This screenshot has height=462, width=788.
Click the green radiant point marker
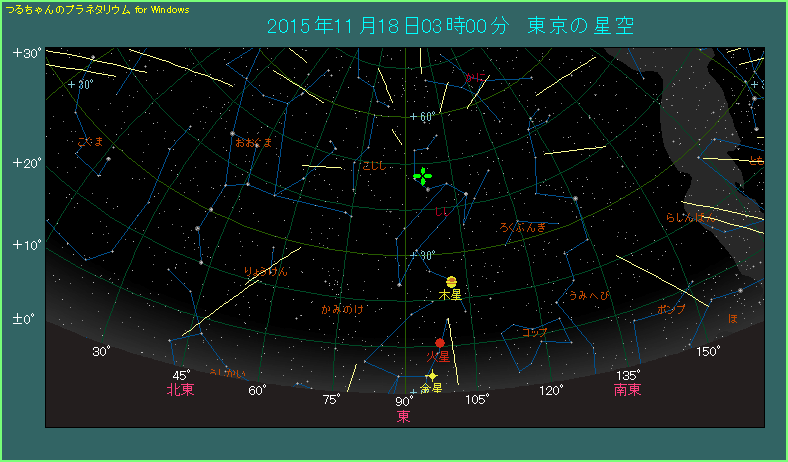[x=423, y=176]
